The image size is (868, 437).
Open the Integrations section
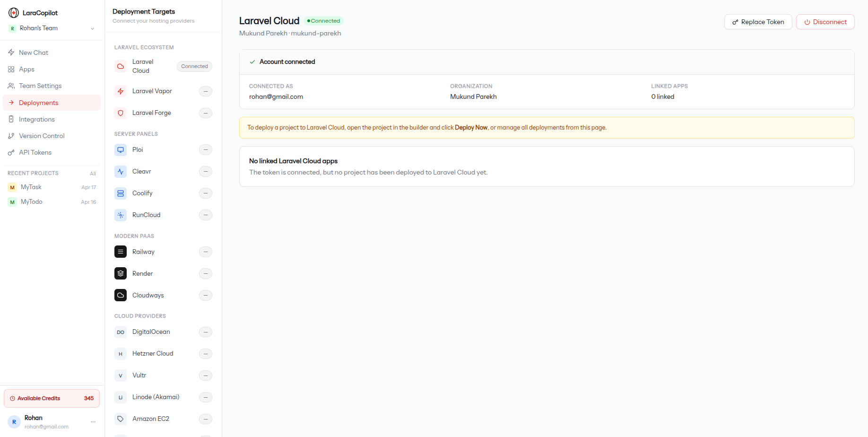pyautogui.click(x=37, y=119)
